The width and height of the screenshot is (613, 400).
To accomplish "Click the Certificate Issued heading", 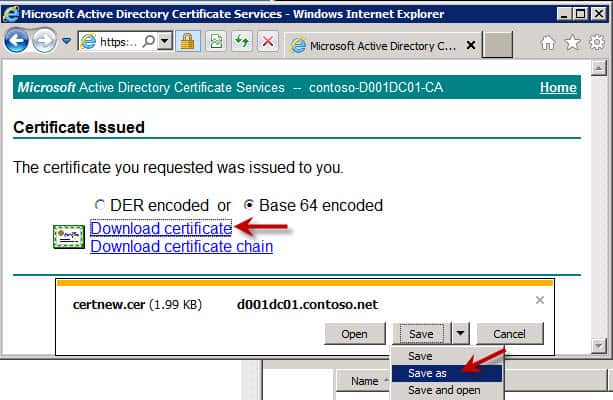I will (x=79, y=127).
